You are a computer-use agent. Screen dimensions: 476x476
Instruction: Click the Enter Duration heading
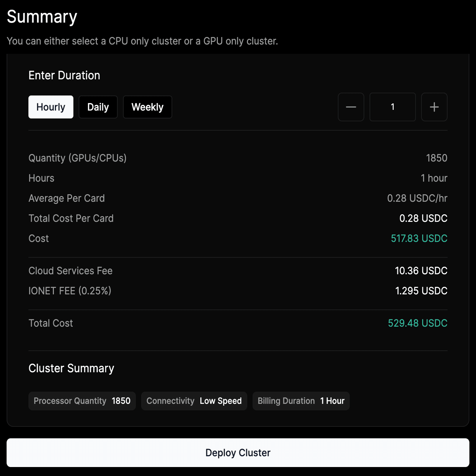point(64,75)
